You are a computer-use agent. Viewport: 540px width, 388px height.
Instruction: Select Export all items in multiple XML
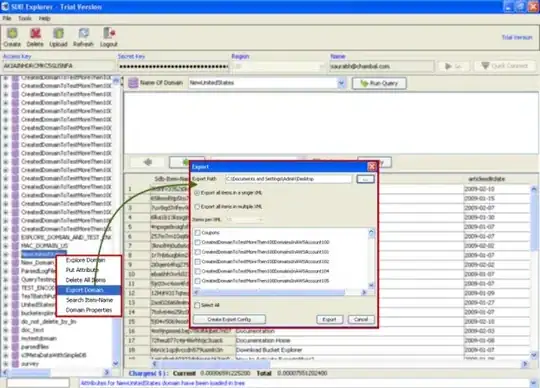click(197, 207)
